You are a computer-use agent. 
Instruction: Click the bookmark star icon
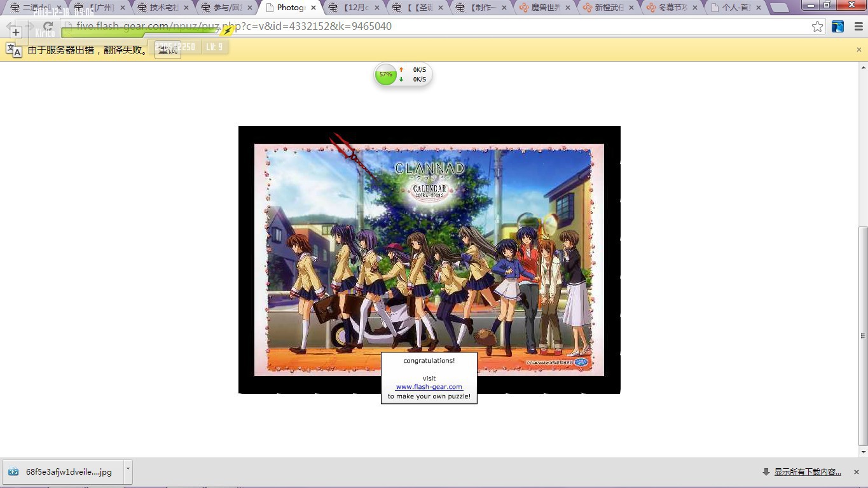[817, 27]
